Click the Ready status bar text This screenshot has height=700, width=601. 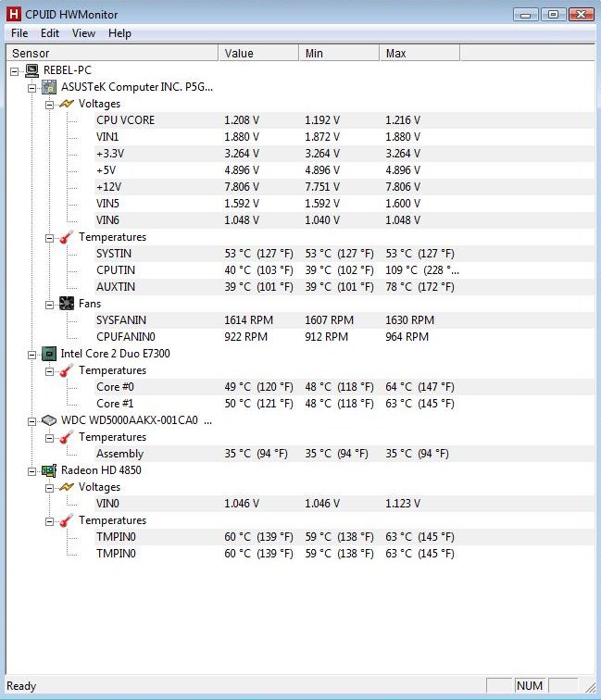pos(21,686)
